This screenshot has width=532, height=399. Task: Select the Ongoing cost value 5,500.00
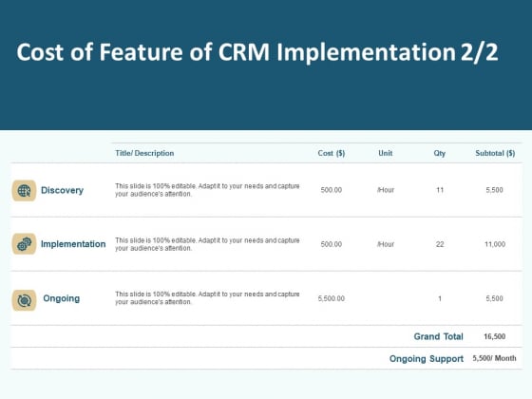332,298
